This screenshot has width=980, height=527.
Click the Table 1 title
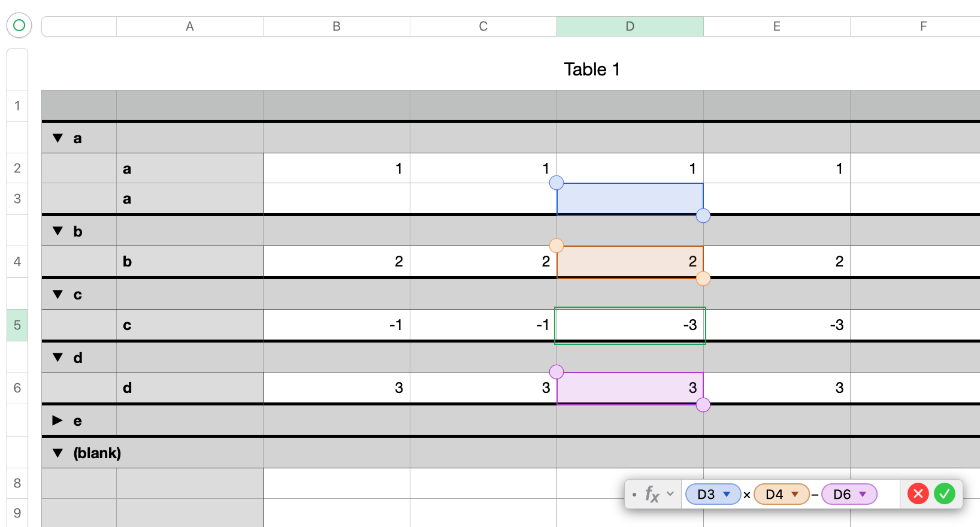[x=591, y=69]
